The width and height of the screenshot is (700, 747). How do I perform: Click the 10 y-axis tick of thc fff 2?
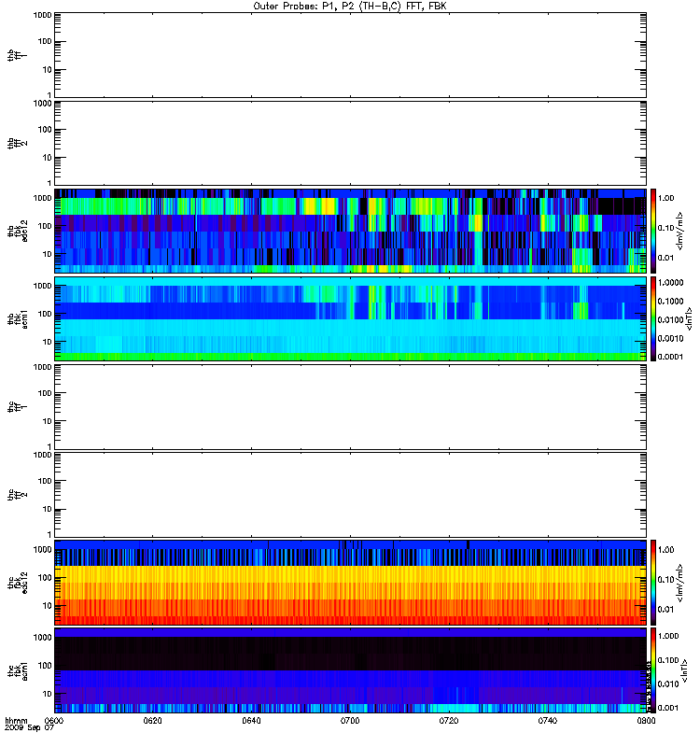click(48, 509)
